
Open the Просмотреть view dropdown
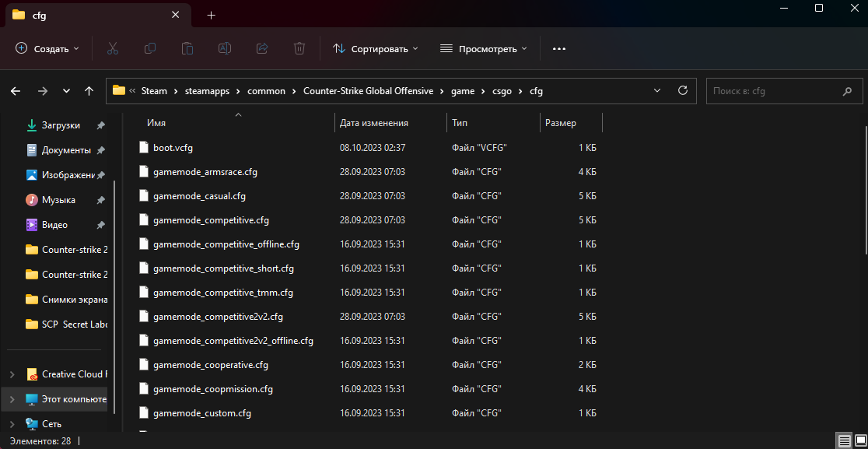(x=484, y=48)
